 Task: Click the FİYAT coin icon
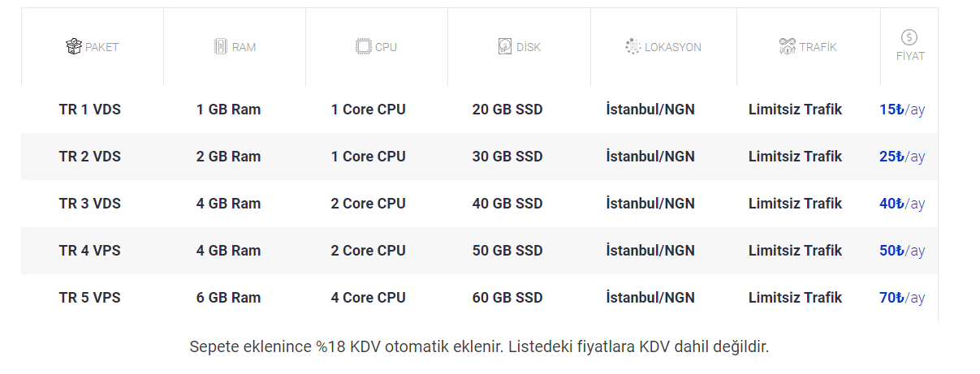click(x=909, y=37)
